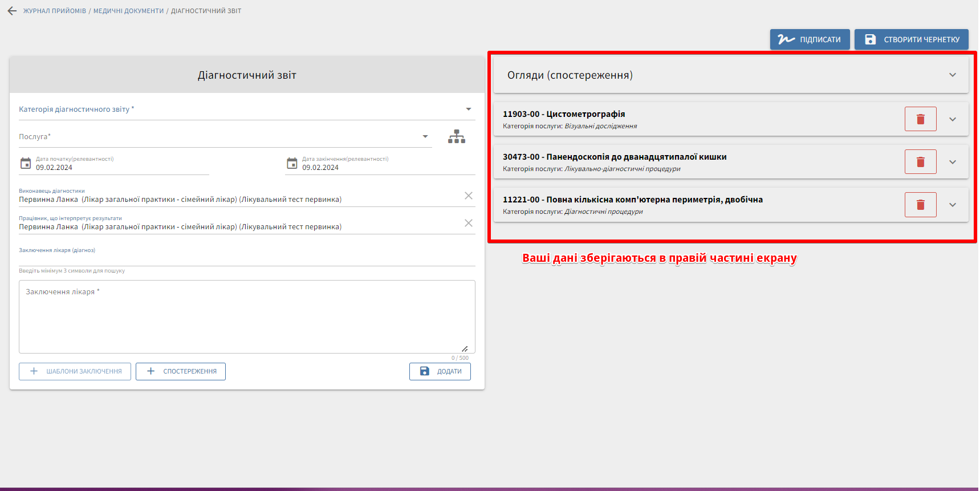The width and height of the screenshot is (980, 491).
Task: Go to Медичні документи breadcrumb
Action: pos(128,11)
